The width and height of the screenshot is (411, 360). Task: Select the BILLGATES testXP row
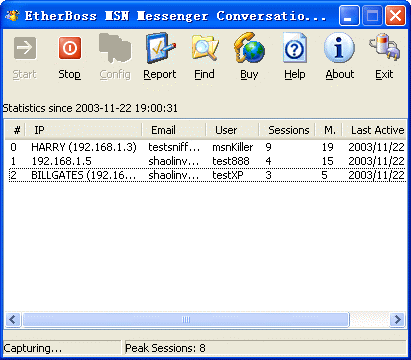tap(207, 175)
